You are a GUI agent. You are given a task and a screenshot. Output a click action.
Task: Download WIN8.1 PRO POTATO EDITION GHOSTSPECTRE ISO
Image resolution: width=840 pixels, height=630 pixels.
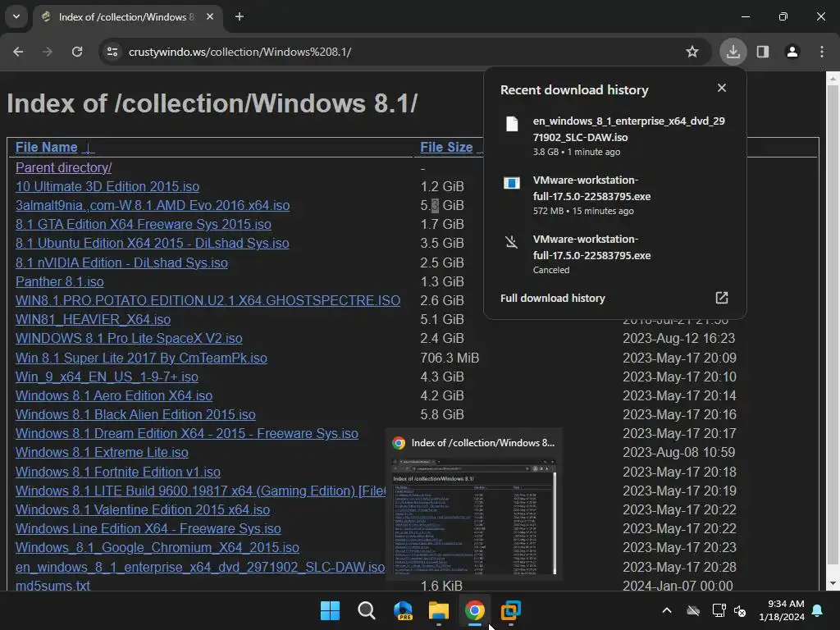[x=208, y=300]
